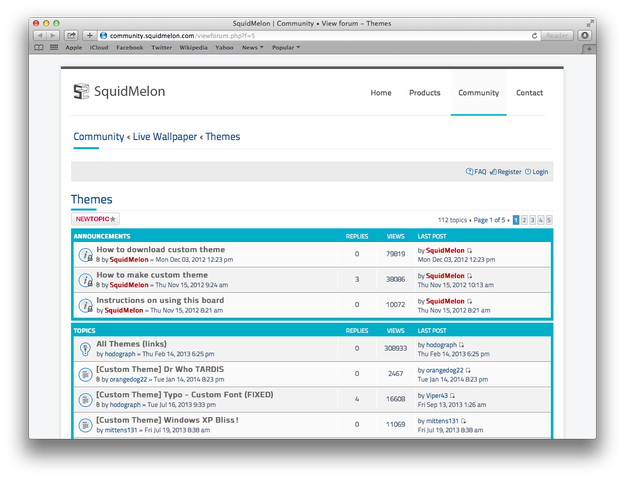Add bookmark with the plus button

[x=90, y=35]
